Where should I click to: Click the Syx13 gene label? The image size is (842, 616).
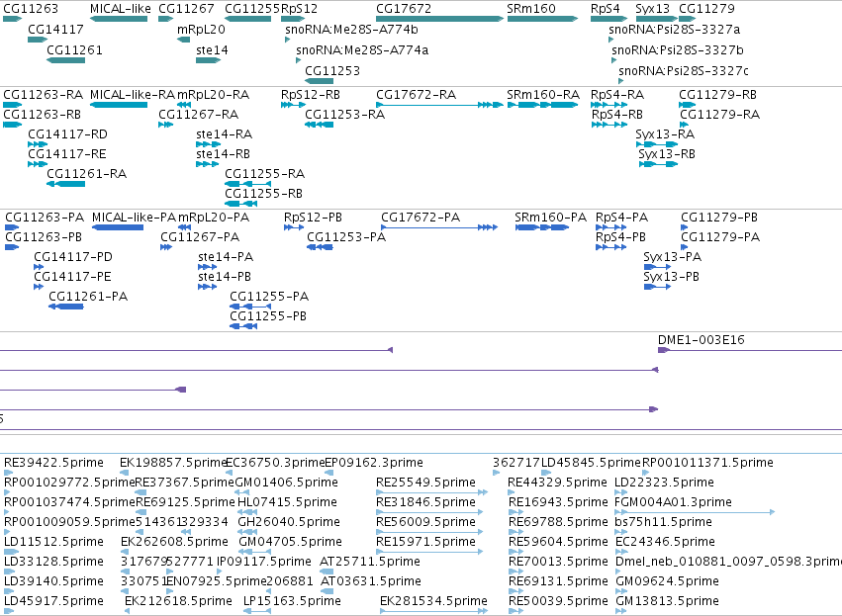652,9
